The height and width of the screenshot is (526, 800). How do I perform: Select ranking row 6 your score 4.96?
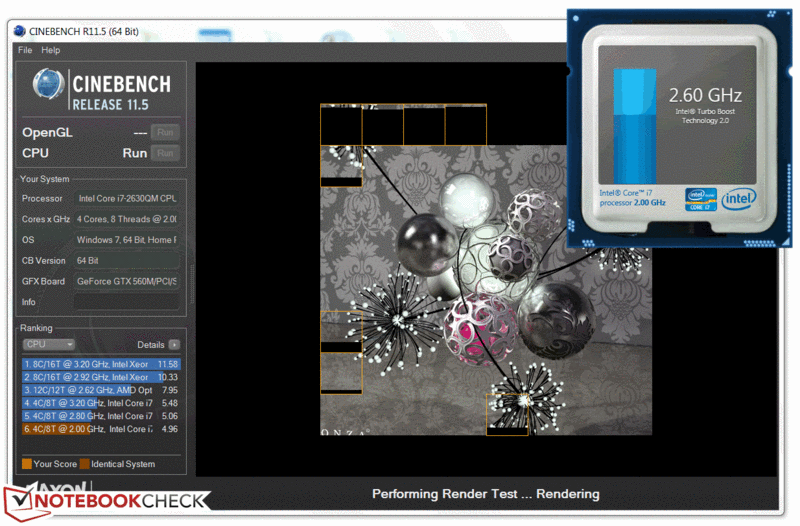pos(101,429)
